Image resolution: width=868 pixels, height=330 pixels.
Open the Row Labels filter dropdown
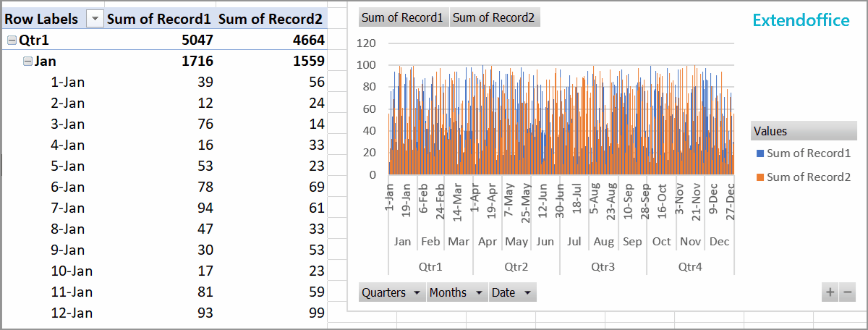94,20
